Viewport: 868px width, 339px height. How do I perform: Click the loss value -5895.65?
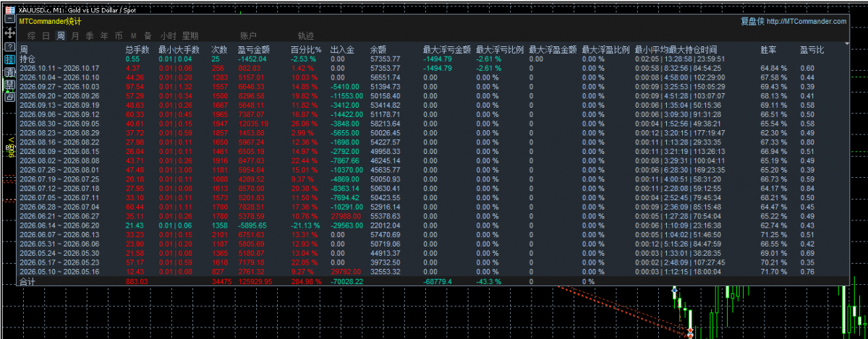(x=253, y=225)
